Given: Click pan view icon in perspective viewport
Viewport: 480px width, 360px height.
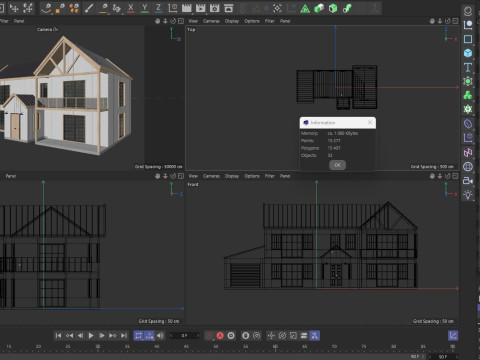Looking at the screenshot, I should pyautogui.click(x=157, y=21).
